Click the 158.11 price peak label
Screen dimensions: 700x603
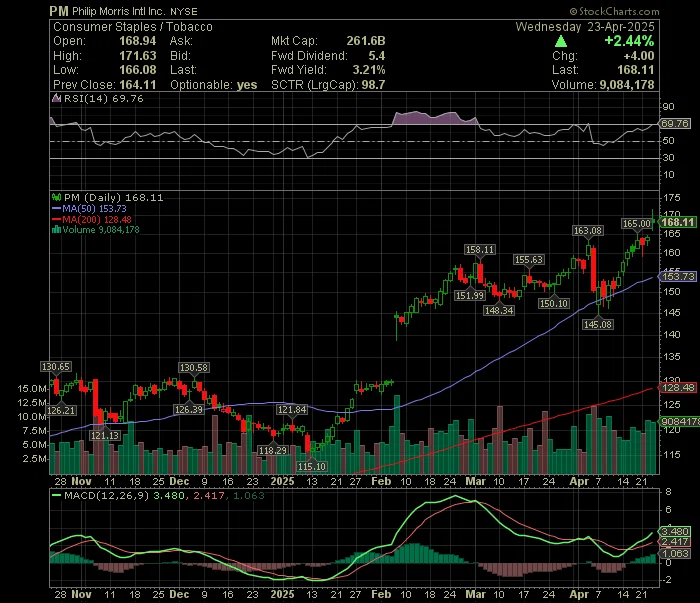480,250
